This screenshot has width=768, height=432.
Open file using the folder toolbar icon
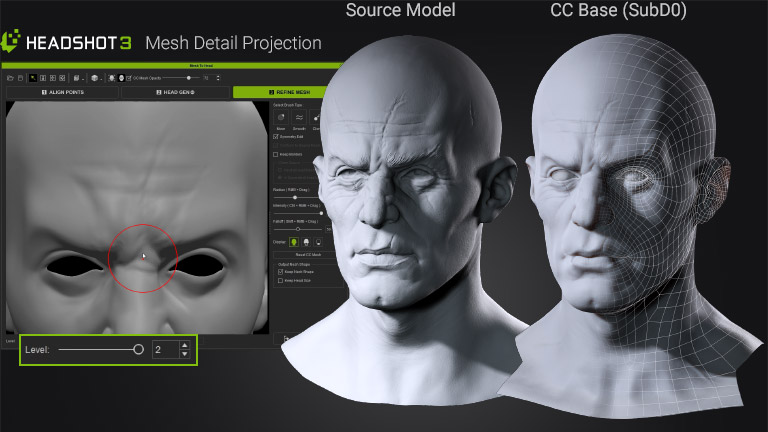coord(10,78)
